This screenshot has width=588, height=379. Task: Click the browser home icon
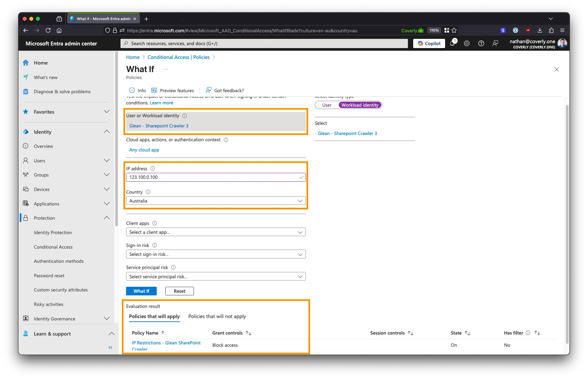click(59, 30)
